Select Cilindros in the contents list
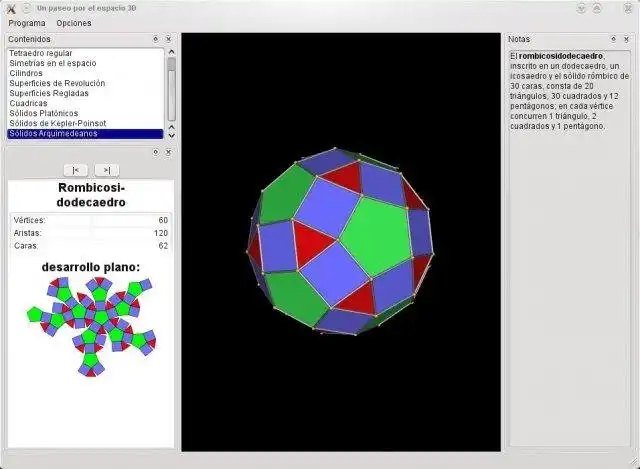 (85, 73)
